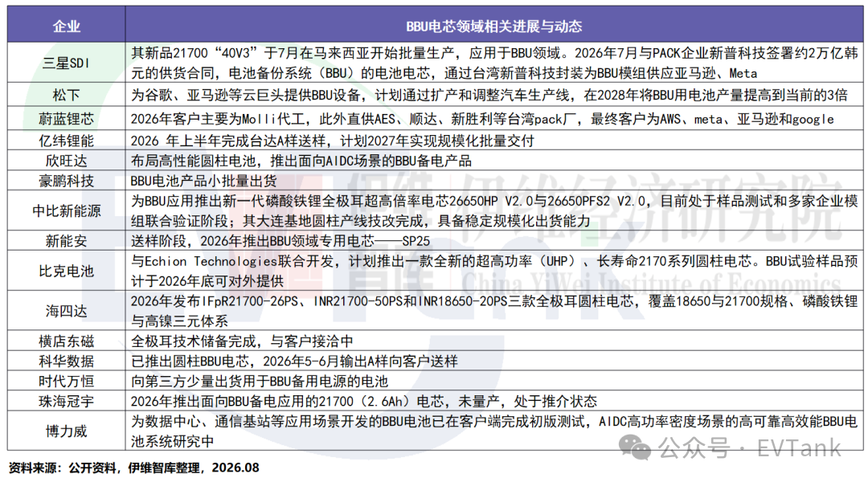
Task: Select the '新能安' company cell
Action: (67, 241)
